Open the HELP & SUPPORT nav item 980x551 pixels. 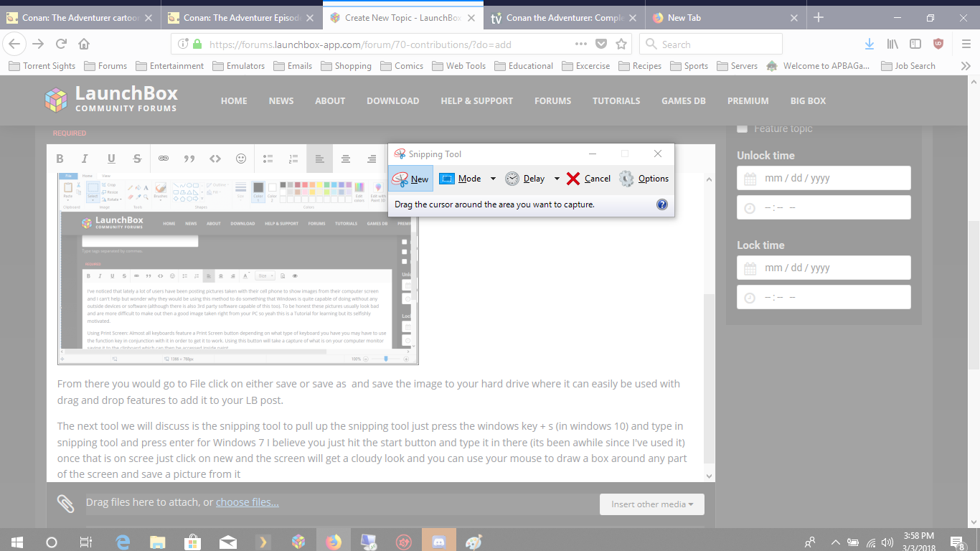pyautogui.click(x=476, y=101)
